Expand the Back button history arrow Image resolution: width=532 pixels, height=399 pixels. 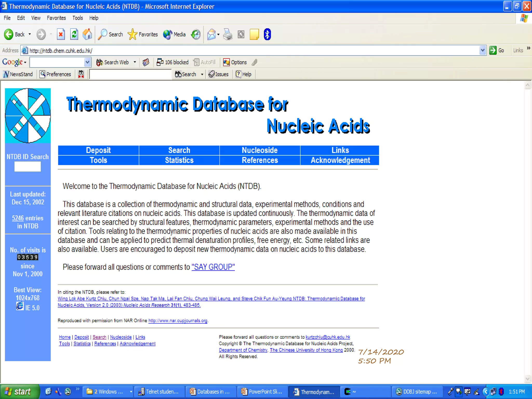pyautogui.click(x=30, y=34)
